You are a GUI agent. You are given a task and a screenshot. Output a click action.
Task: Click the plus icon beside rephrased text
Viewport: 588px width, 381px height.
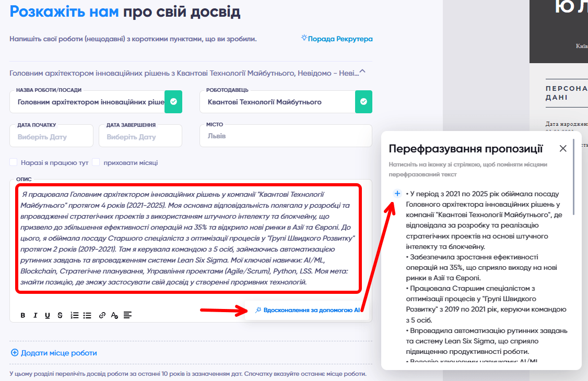click(397, 194)
